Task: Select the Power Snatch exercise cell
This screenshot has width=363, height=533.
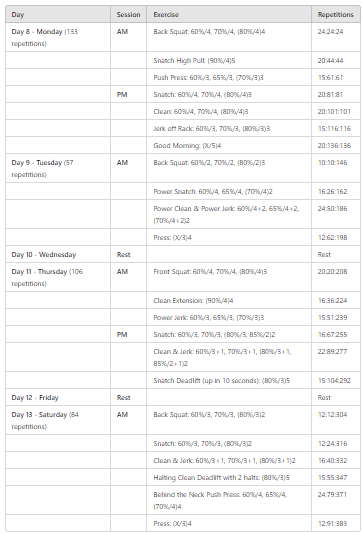Action: [229, 191]
